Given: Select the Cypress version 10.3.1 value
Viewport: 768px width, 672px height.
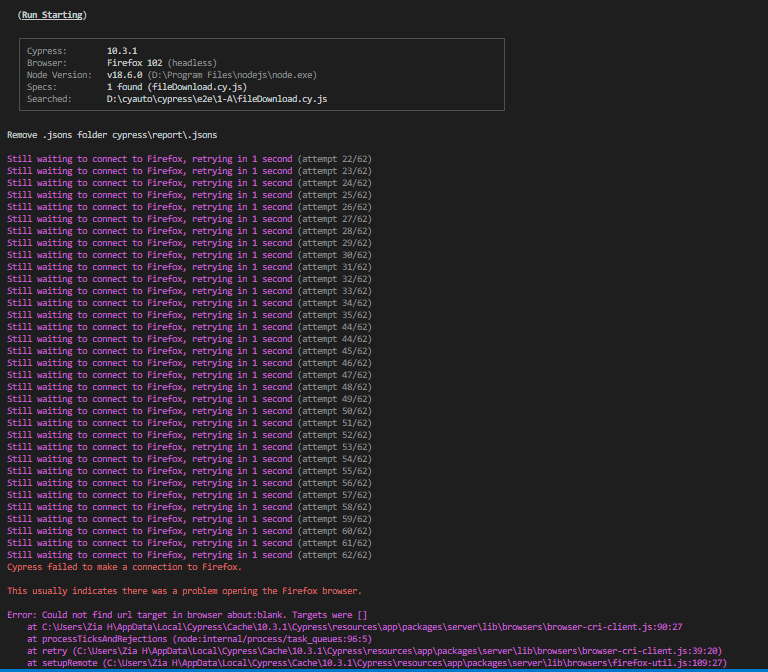Looking at the screenshot, I should 122,51.
